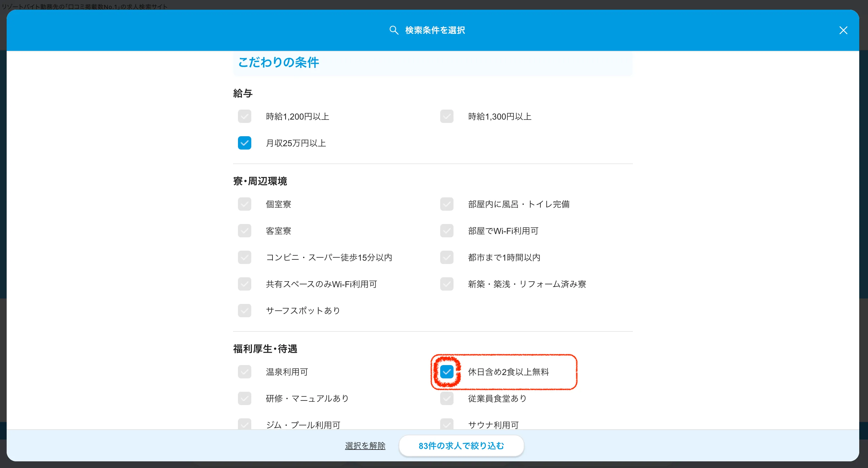Screen dimensions: 868x468
Task: Select the 個室寮 option
Action: pyautogui.click(x=244, y=204)
